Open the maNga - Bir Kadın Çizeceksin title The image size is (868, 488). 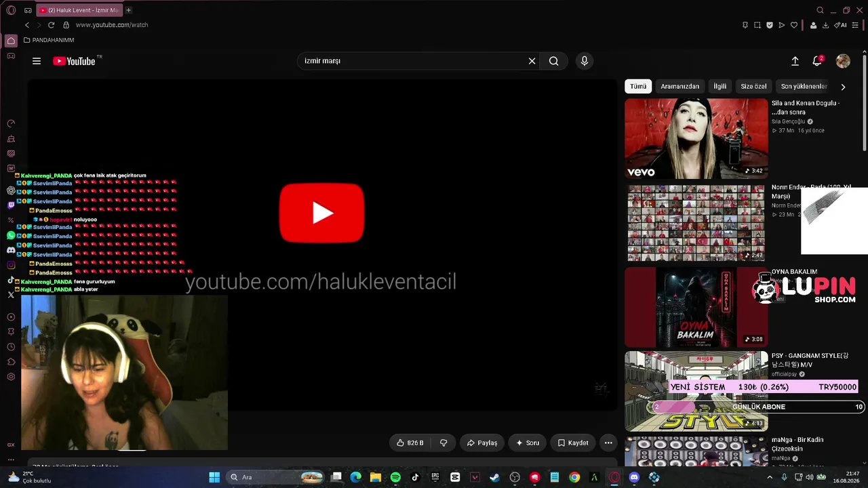click(797, 444)
